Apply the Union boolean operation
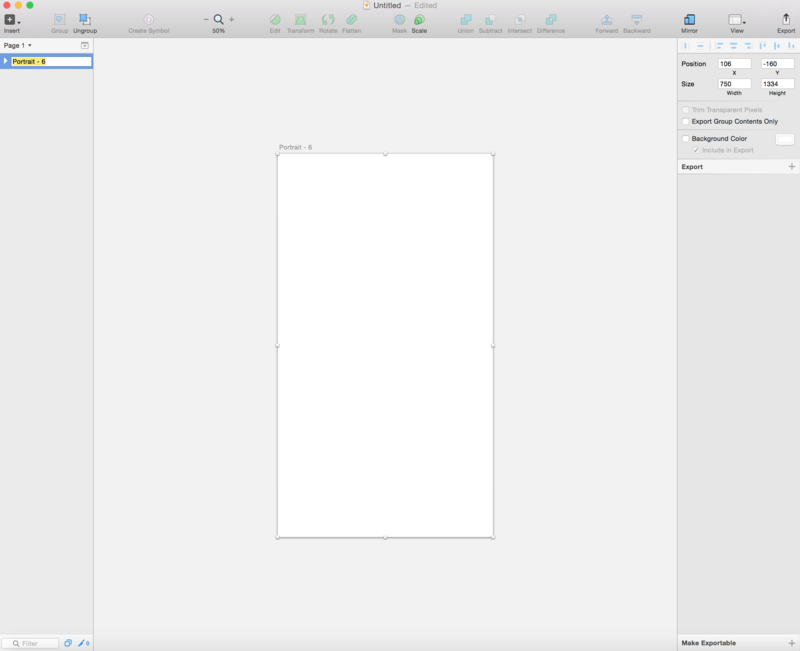The height and width of the screenshot is (651, 800). coord(466,20)
